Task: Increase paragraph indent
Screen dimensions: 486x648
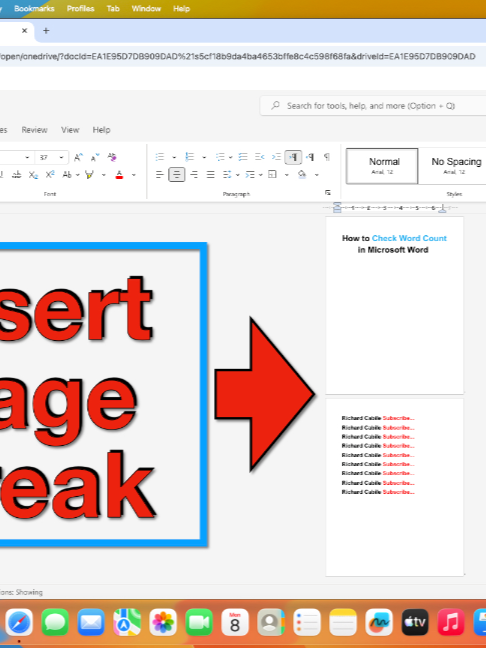Action: pyautogui.click(x=276, y=157)
